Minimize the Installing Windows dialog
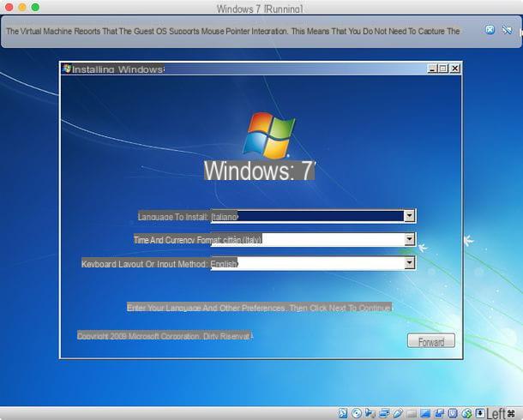This screenshot has height=420, width=523. pyautogui.click(x=432, y=69)
